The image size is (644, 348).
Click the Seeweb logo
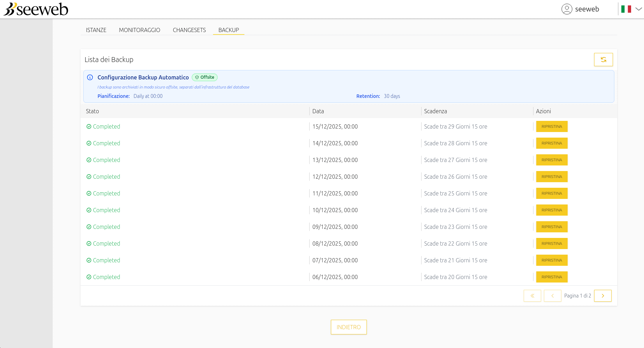35,9
